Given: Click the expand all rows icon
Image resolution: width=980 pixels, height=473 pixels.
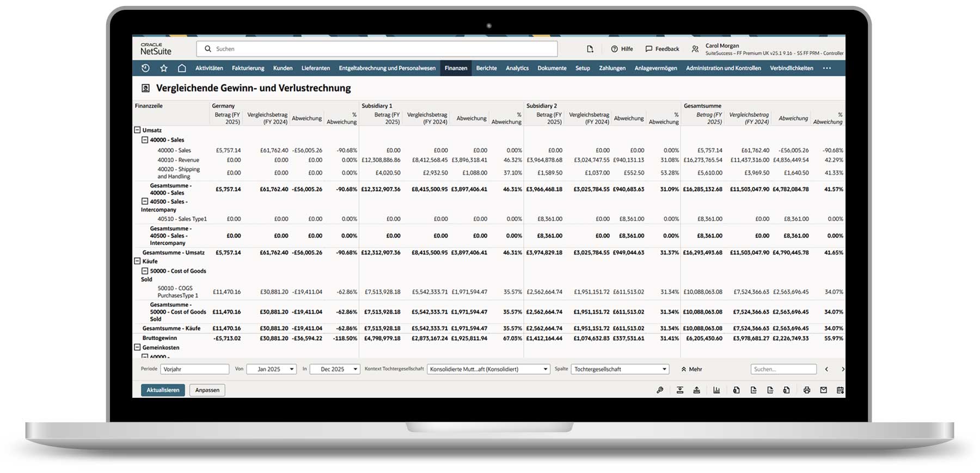Looking at the screenshot, I should coord(680,390).
